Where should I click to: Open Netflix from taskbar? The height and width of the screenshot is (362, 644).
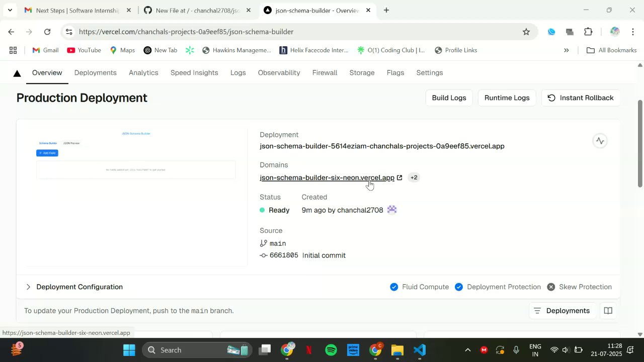tap(309, 350)
